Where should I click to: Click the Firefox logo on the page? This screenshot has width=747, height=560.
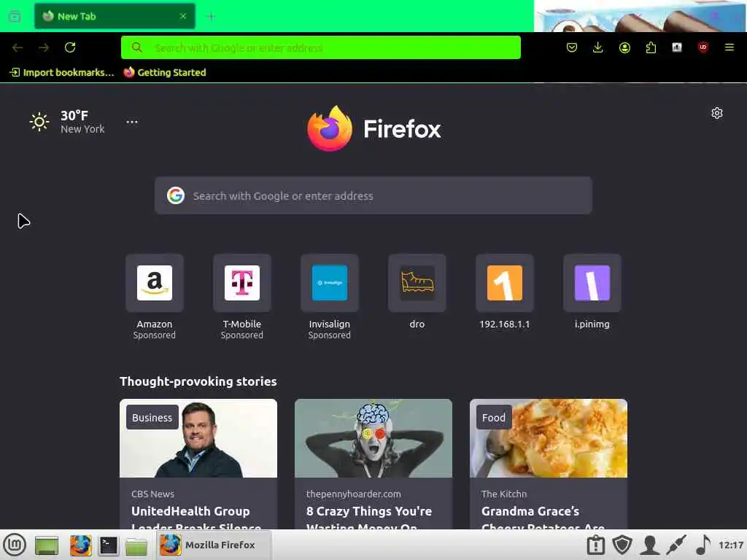374,128
